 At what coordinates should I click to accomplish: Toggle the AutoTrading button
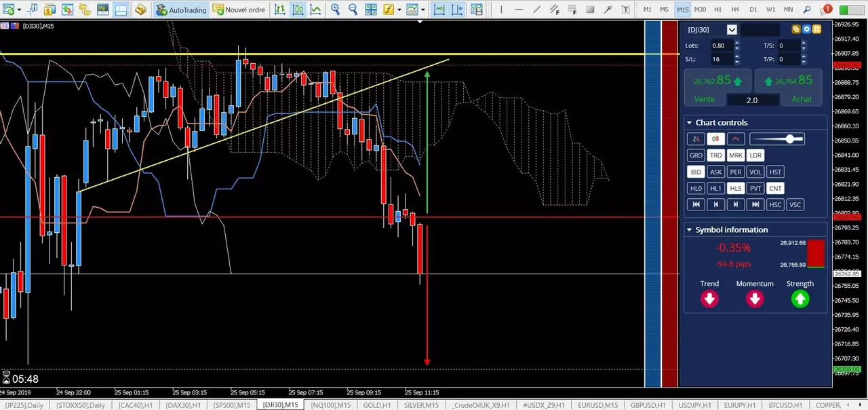click(x=181, y=10)
